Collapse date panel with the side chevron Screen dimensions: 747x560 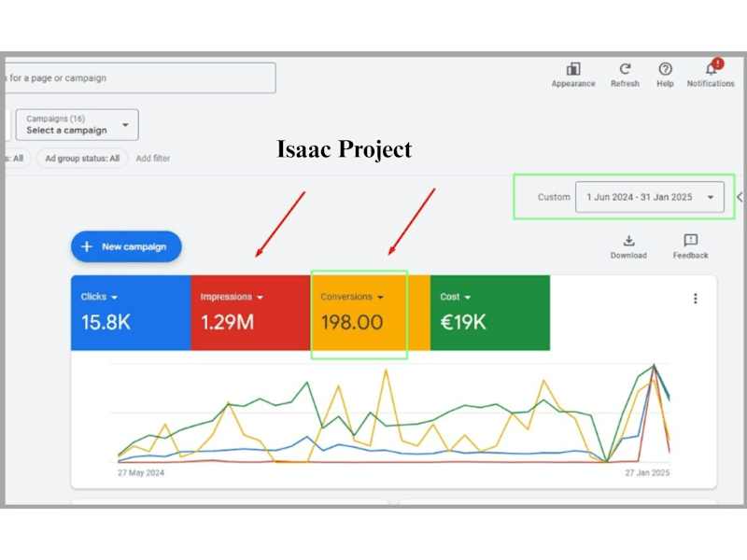740,197
